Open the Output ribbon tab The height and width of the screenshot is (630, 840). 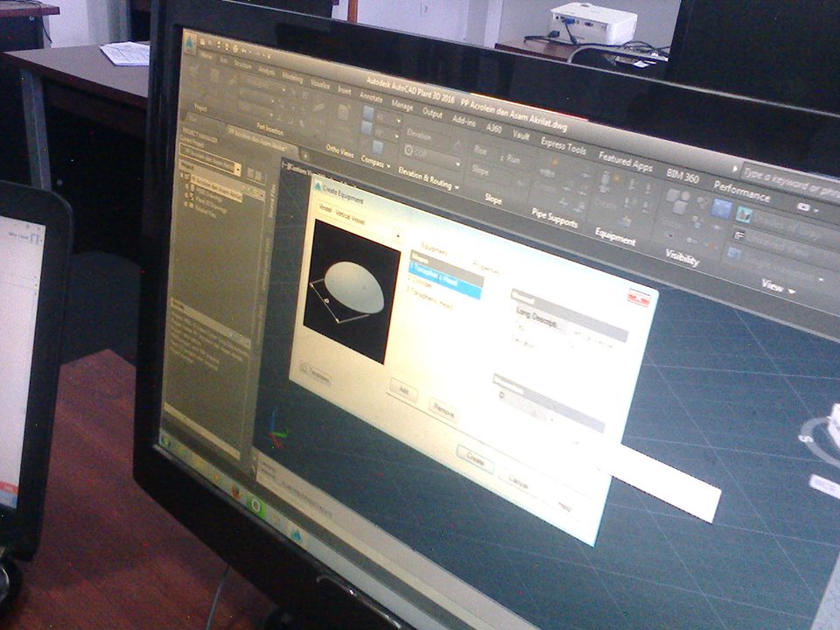coord(432,114)
